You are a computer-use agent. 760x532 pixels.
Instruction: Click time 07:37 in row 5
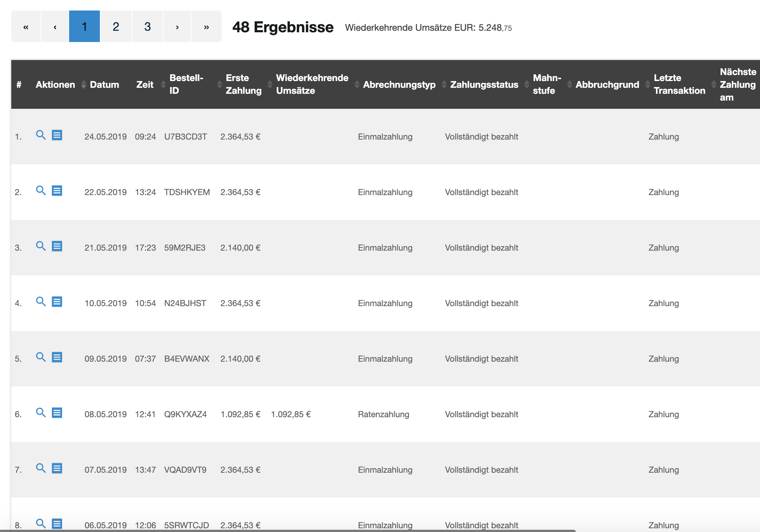145,359
